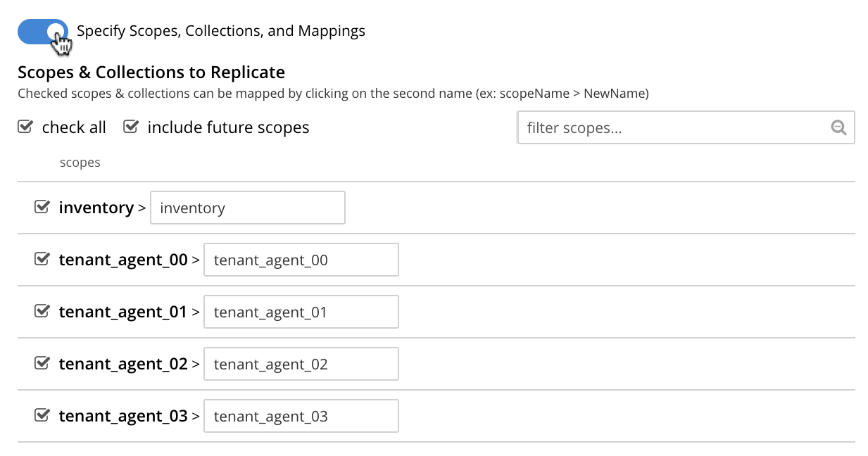Uncheck the tenant_agent_01 scope
The height and width of the screenshot is (456, 868).
[42, 310]
